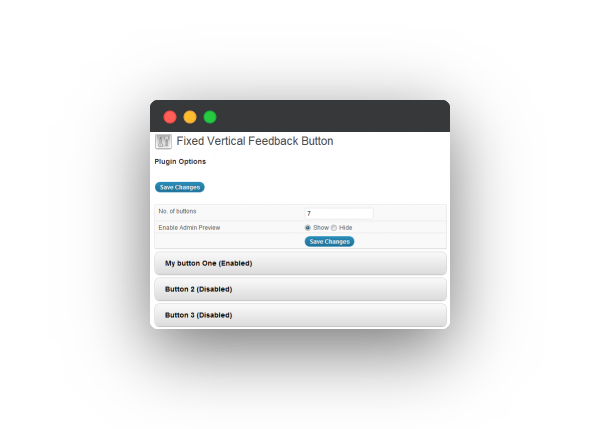Click the Show option label text

tap(321, 228)
